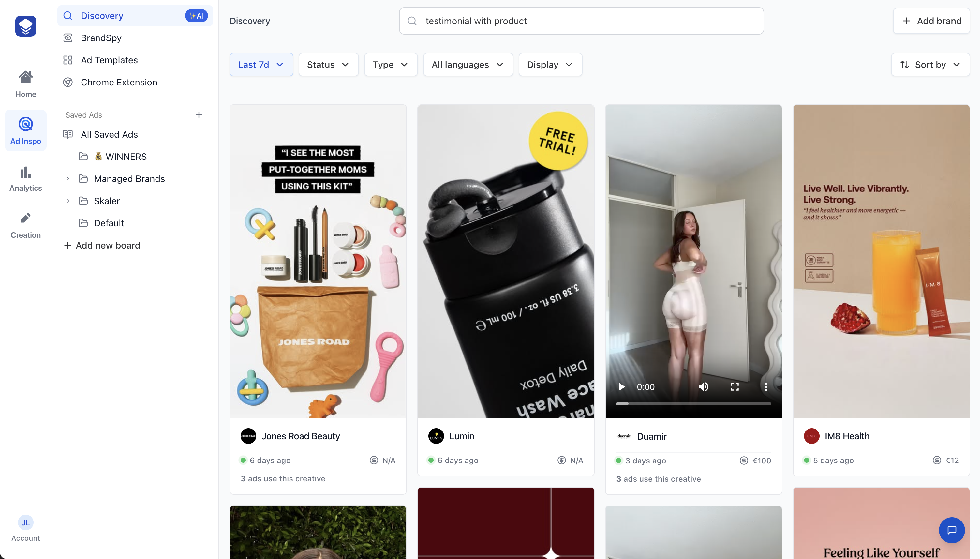Open the Jones Road Beauty ad creative
This screenshot has height=559, width=980.
coord(318,261)
